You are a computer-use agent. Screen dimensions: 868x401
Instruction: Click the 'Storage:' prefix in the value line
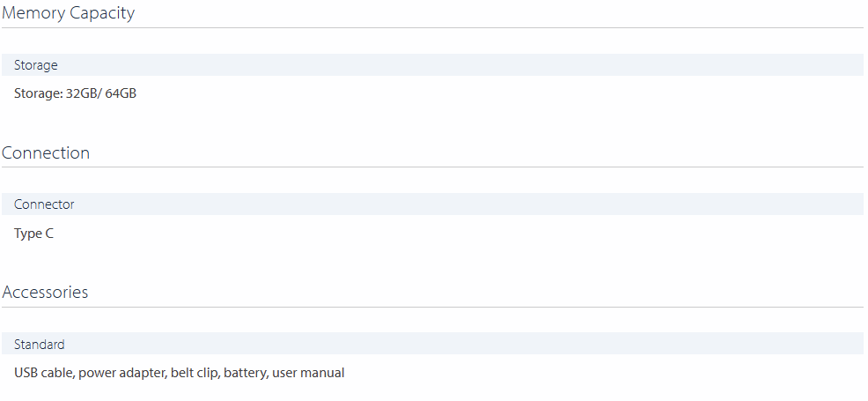pos(38,93)
